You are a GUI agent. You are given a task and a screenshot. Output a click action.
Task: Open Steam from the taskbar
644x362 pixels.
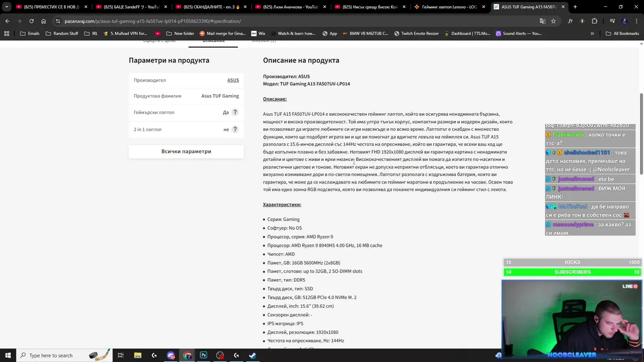pos(253,355)
